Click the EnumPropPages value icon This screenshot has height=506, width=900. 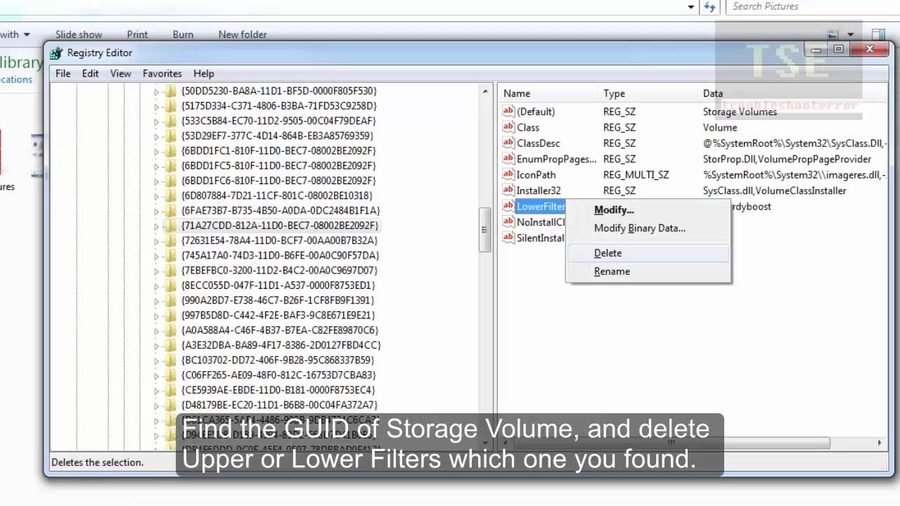tap(508, 159)
